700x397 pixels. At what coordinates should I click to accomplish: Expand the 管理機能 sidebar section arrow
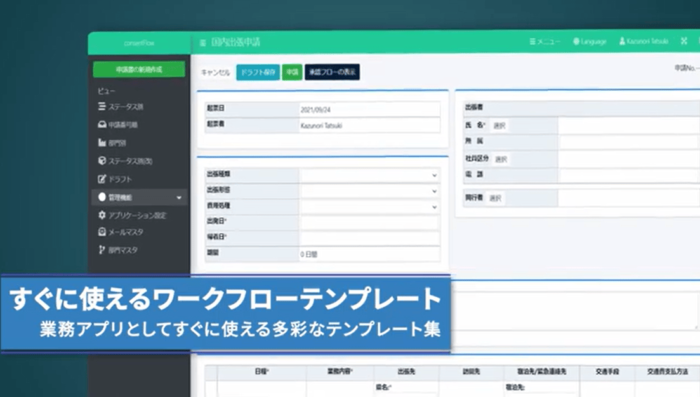[179, 197]
